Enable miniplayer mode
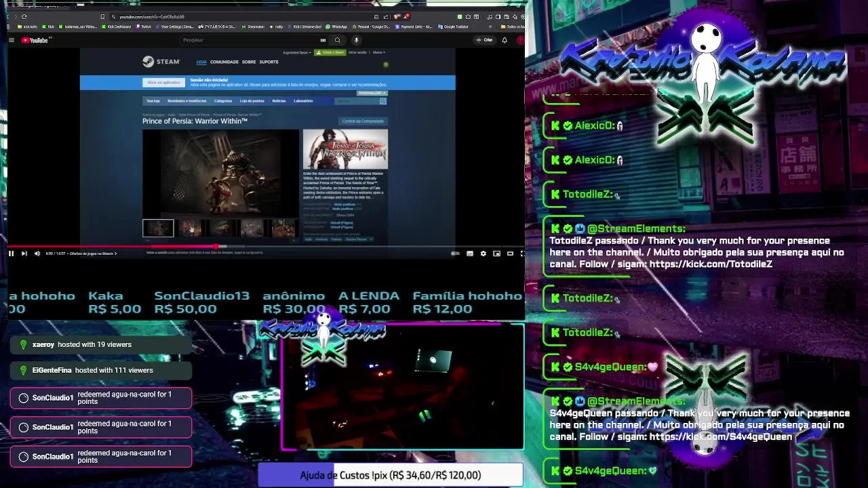Screen dimensions: 868x488 (x=496, y=253)
